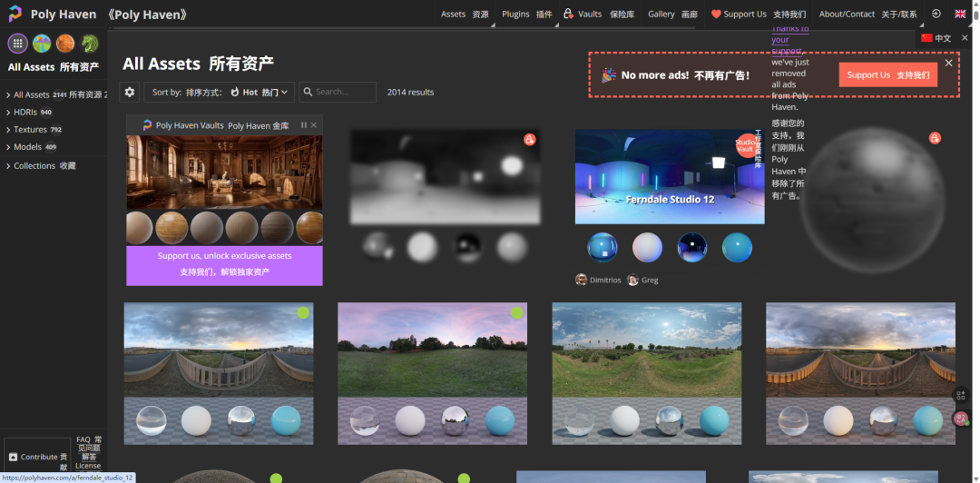
Task: Click the UK flag language icon
Action: pos(960,14)
